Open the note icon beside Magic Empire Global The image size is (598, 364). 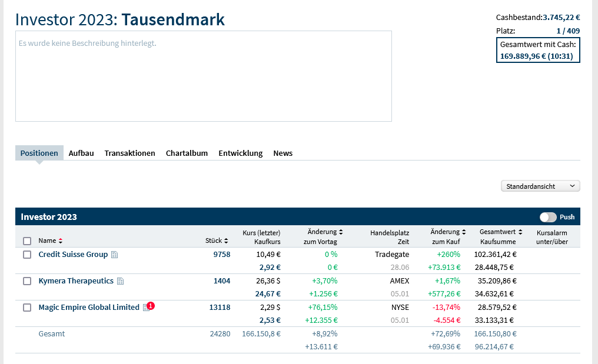[146, 308]
